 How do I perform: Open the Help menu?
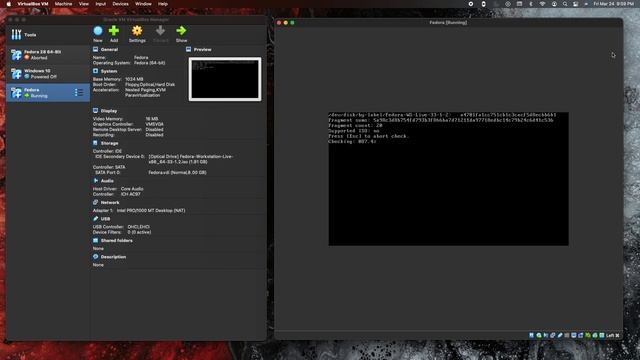[x=163, y=4]
